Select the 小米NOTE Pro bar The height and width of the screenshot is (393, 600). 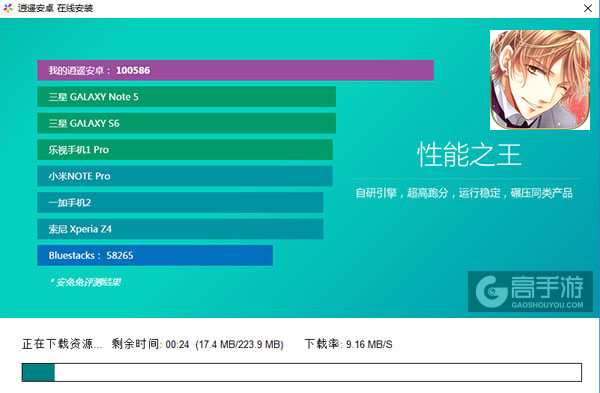point(185,176)
